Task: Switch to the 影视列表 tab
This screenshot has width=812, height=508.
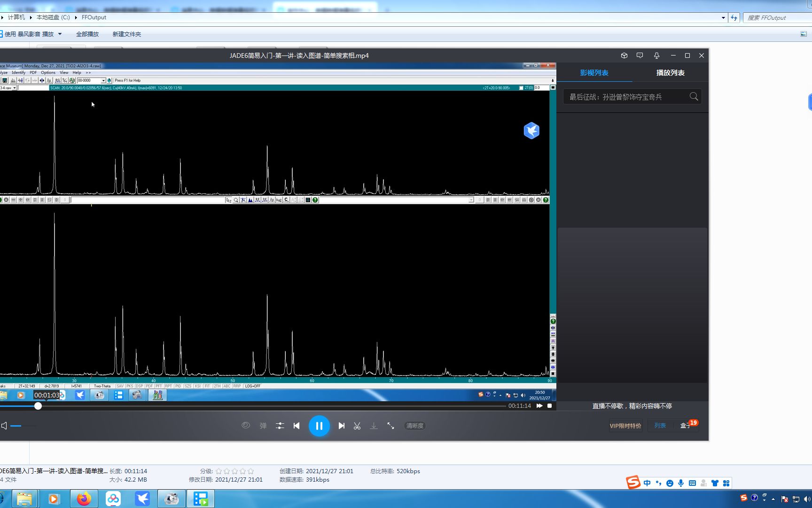Action: tap(594, 73)
